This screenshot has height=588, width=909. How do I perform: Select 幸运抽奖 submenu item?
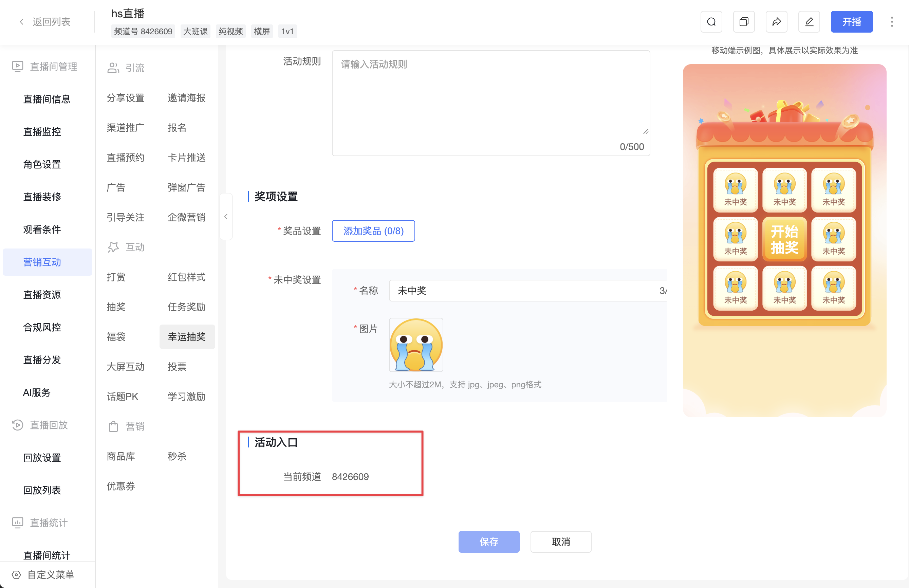tap(187, 337)
